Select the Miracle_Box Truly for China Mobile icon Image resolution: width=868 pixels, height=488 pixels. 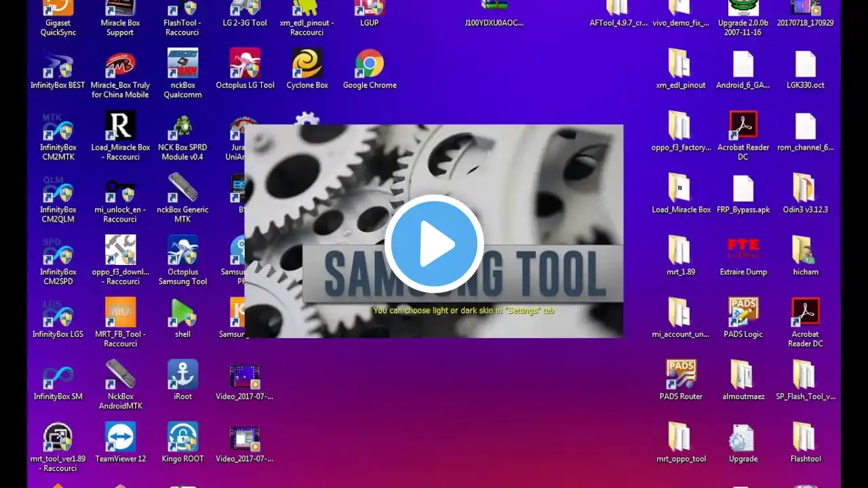click(120, 73)
